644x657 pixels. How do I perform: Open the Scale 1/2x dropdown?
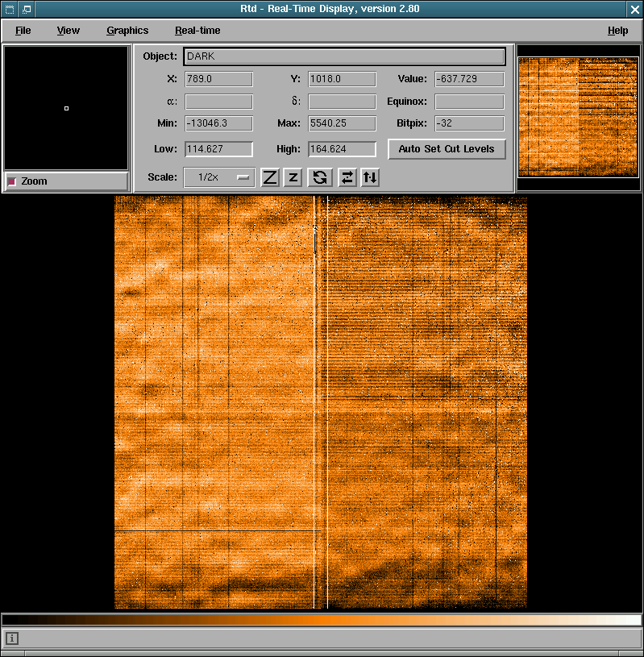219,177
